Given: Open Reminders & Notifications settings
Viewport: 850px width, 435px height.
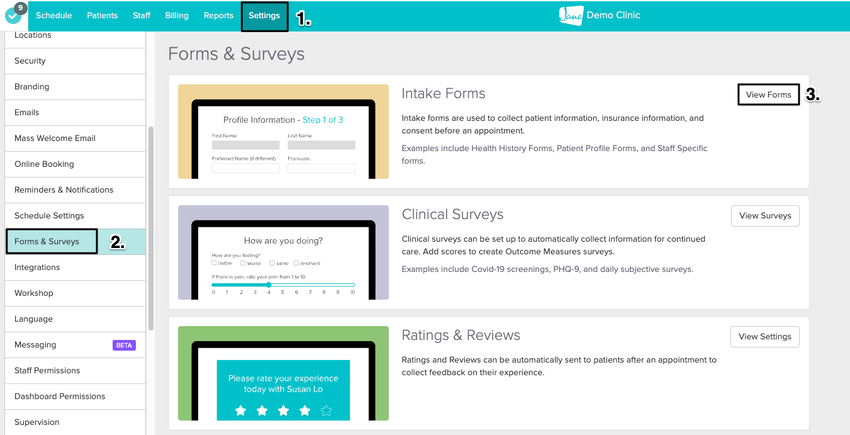Looking at the screenshot, I should [64, 190].
